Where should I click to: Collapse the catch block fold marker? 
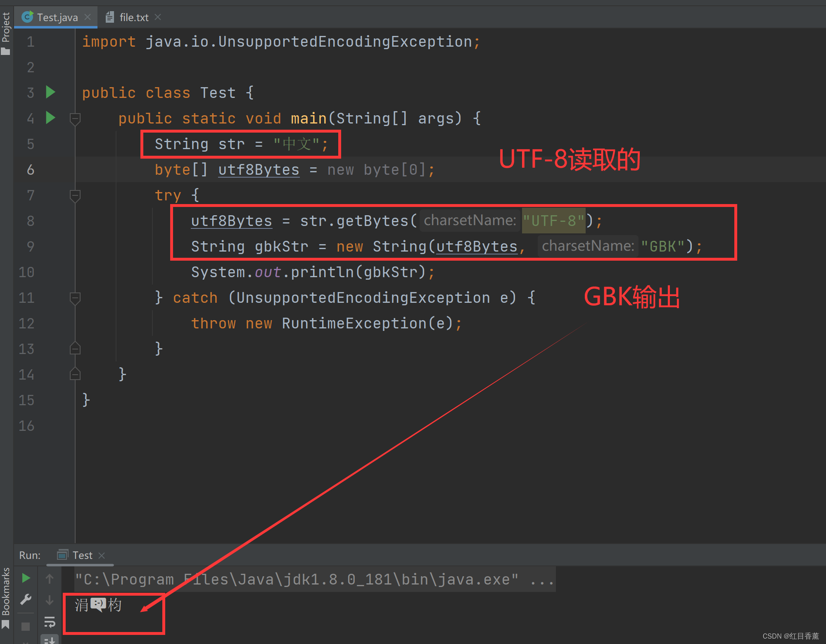click(x=75, y=298)
